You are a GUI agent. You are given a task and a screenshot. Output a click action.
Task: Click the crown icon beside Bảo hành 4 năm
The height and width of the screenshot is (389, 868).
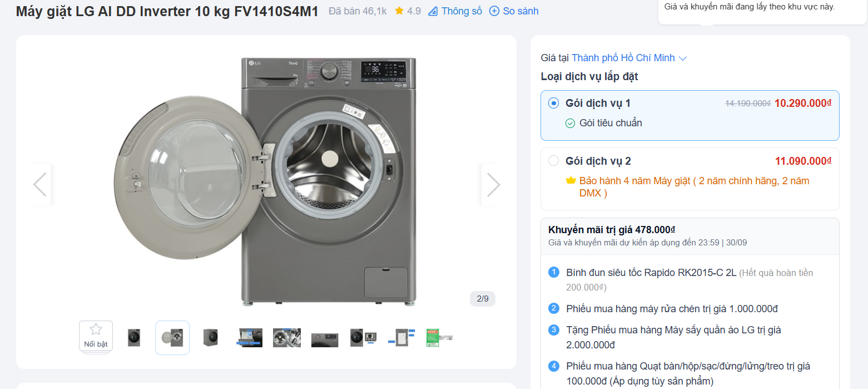point(570,181)
